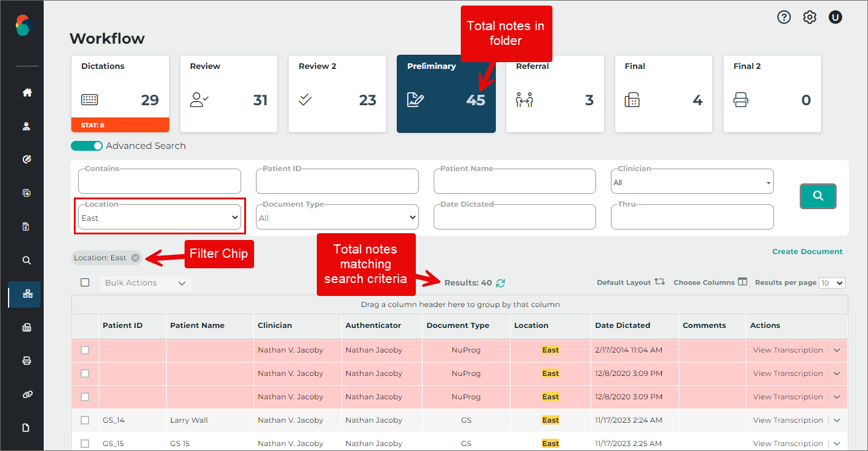Click the help question mark icon
The width and height of the screenshot is (868, 451).
coord(784,17)
